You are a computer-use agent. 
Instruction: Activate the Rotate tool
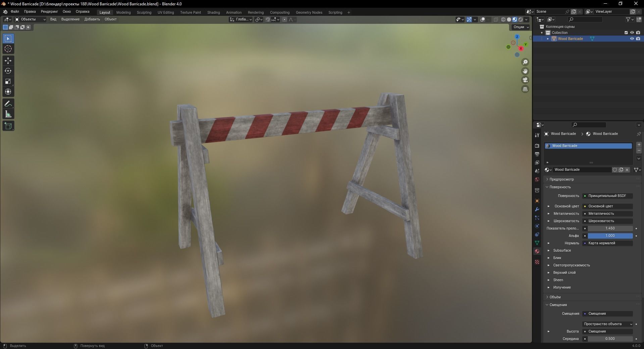(x=8, y=71)
